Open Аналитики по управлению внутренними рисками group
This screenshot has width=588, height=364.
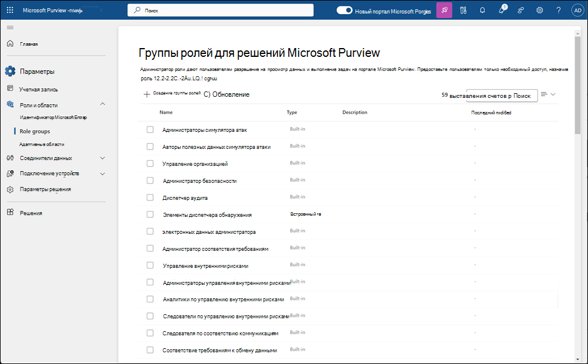[x=223, y=299]
